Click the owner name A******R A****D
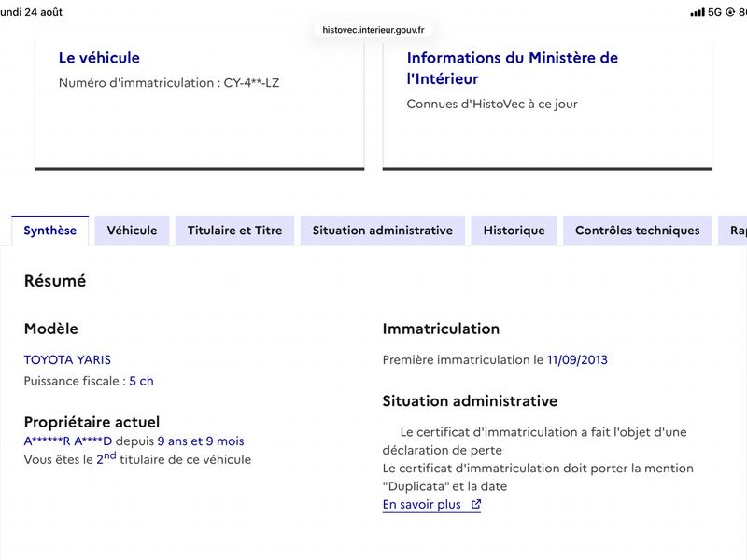Screen dimensions: 747x560 (68, 441)
